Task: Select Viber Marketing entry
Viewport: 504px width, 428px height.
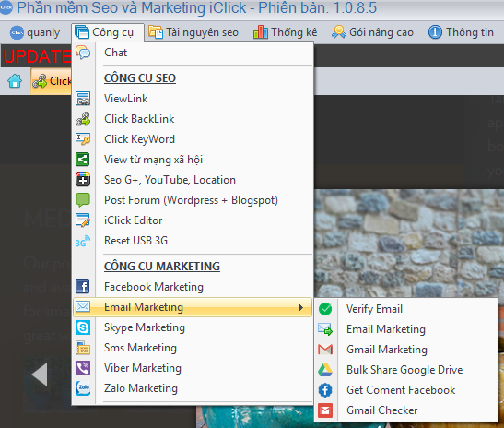Action: (193, 368)
